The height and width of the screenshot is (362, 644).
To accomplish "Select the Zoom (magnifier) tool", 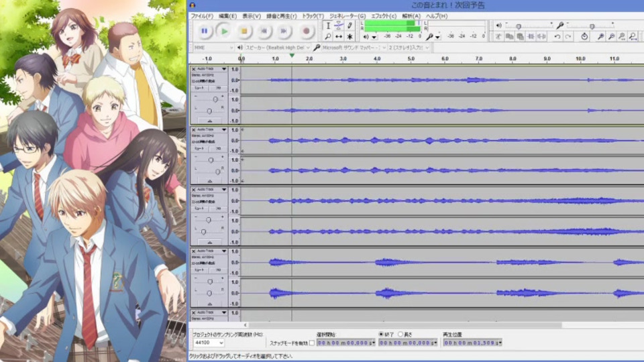I will click(x=328, y=36).
